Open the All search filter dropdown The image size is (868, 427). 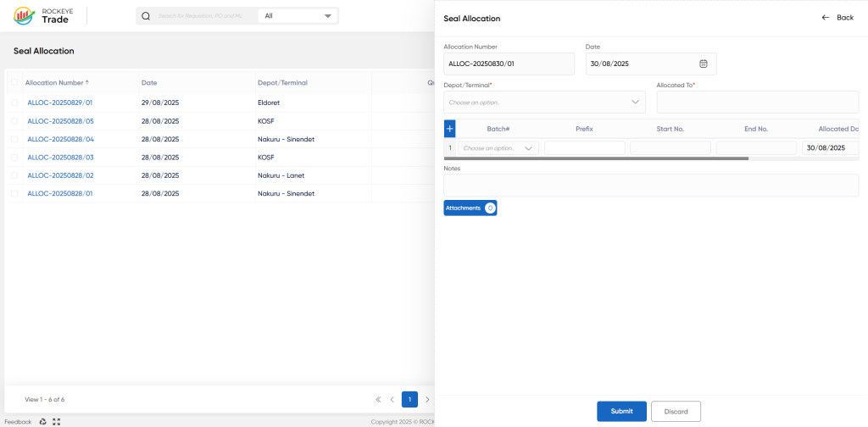tap(298, 16)
